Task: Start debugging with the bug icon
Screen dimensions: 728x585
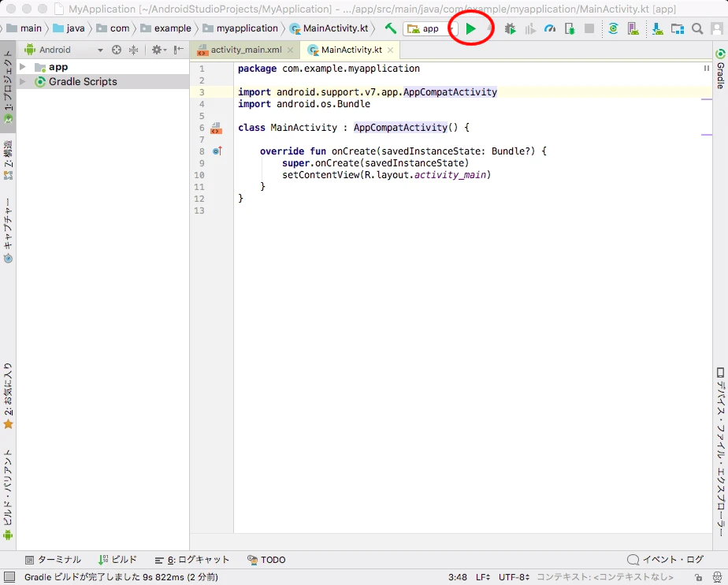Action: coord(511,29)
